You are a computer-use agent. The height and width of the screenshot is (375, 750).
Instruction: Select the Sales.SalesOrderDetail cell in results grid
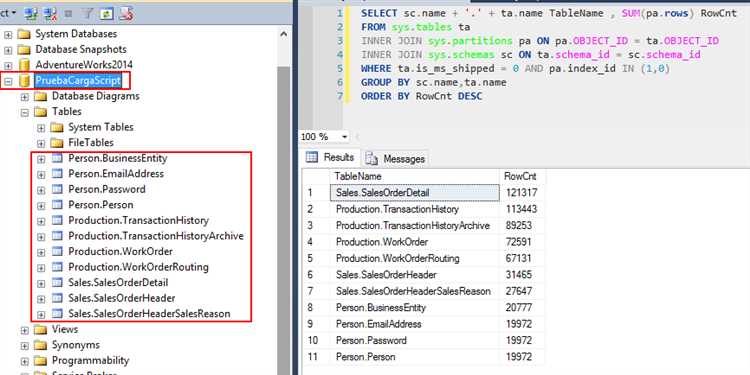click(x=414, y=192)
